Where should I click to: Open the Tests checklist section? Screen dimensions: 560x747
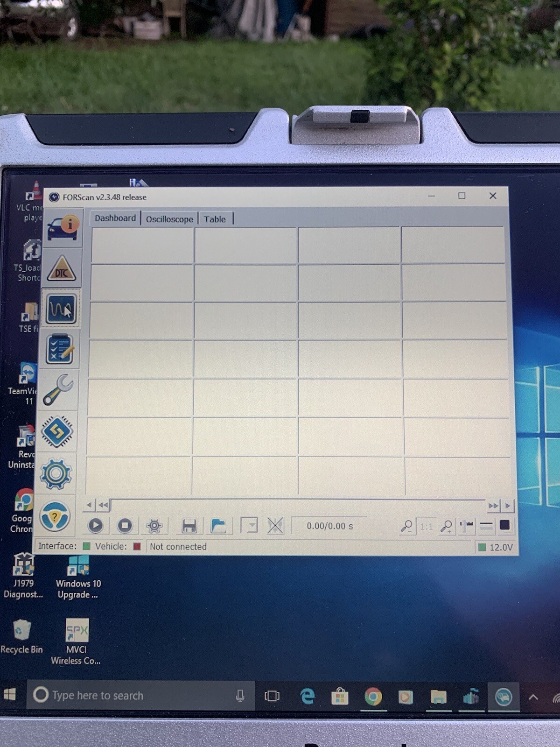point(59,349)
